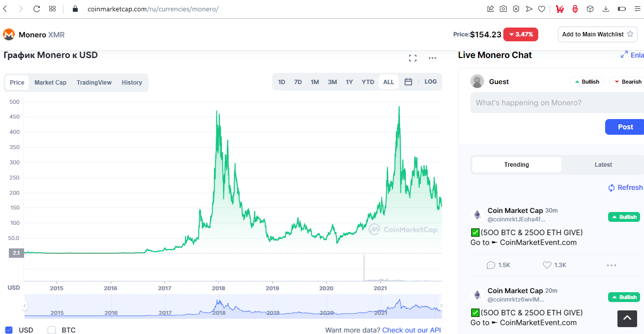Click the Bullish badge on the 20m post

[x=624, y=297]
